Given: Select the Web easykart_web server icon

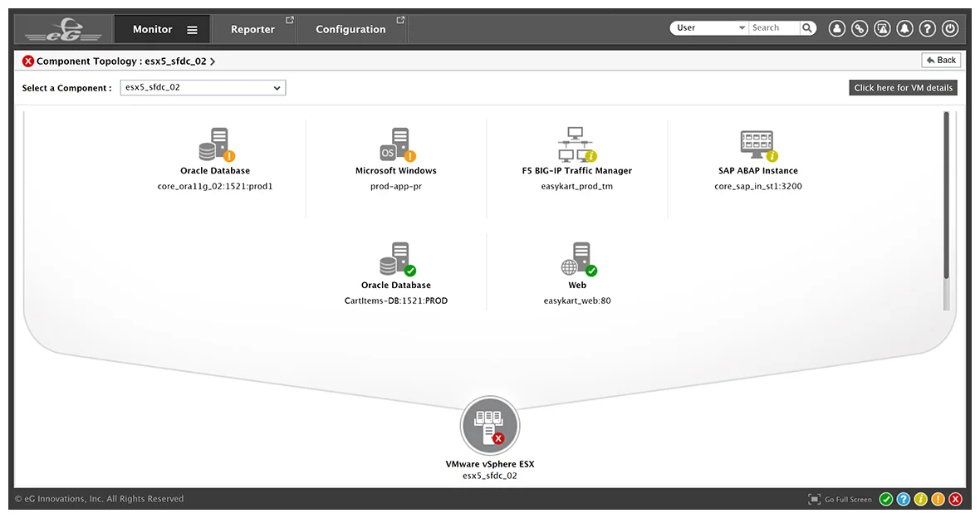Looking at the screenshot, I should [578, 259].
